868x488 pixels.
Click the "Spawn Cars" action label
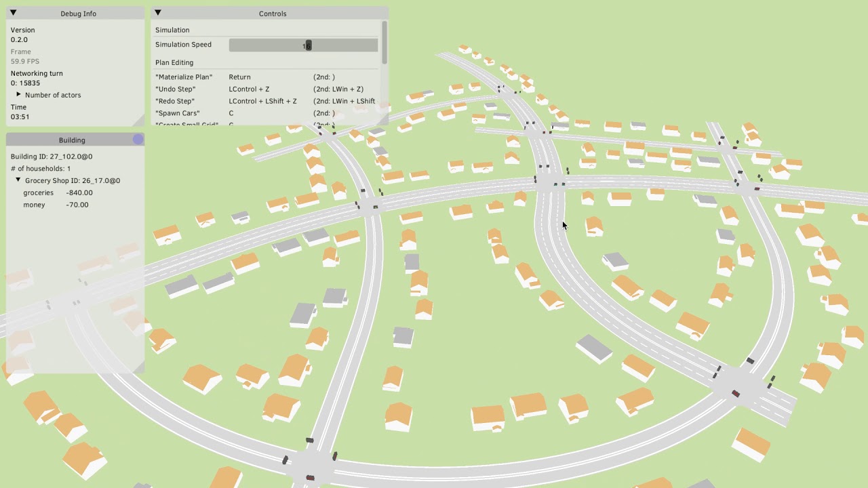(178, 113)
